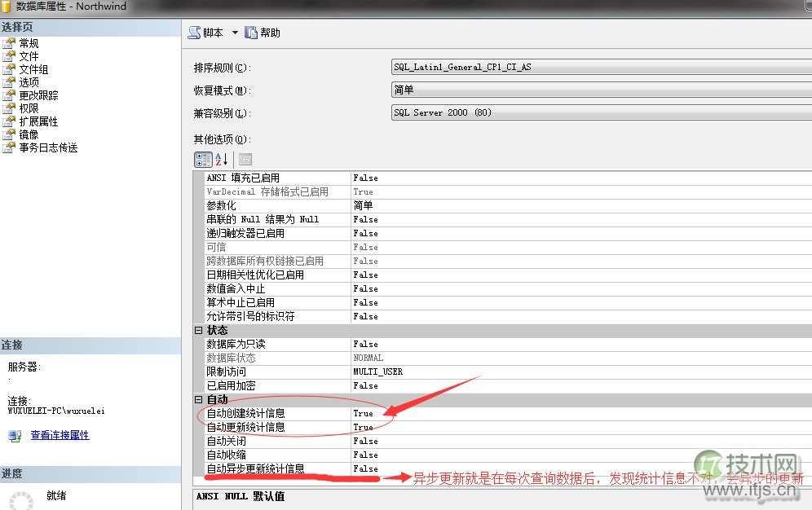Open the 脚本 dropdown menu

click(236, 33)
